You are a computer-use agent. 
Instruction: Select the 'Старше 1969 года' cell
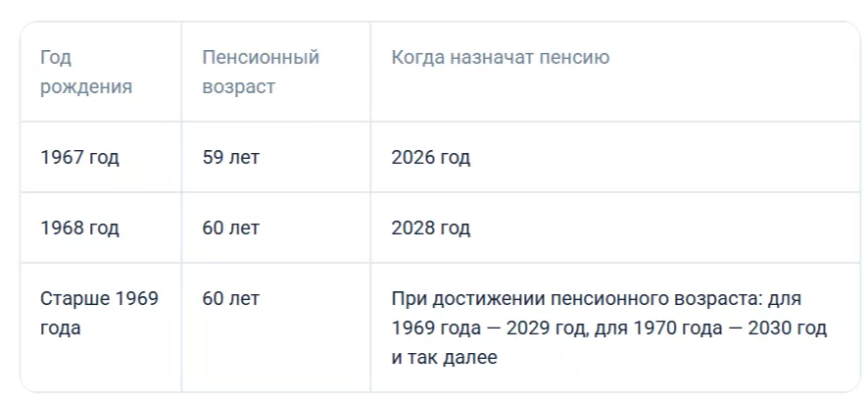[99, 313]
